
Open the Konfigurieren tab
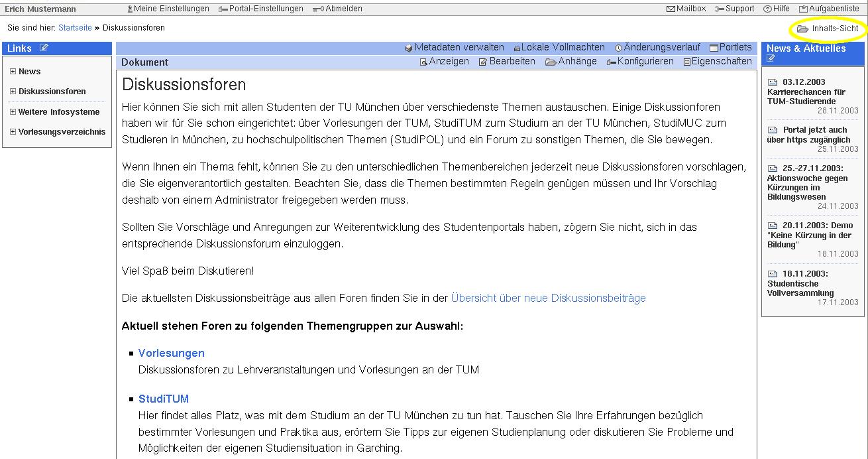click(640, 62)
